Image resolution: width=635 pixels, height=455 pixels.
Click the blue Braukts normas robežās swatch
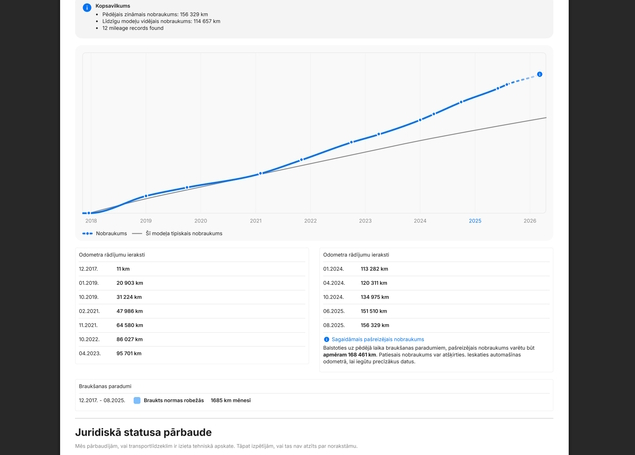[137, 400]
